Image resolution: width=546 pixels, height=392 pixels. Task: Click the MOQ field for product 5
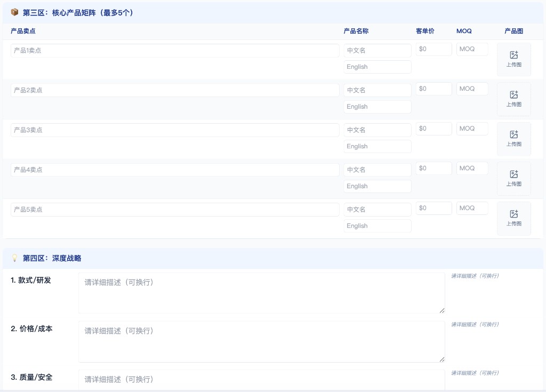coord(472,208)
